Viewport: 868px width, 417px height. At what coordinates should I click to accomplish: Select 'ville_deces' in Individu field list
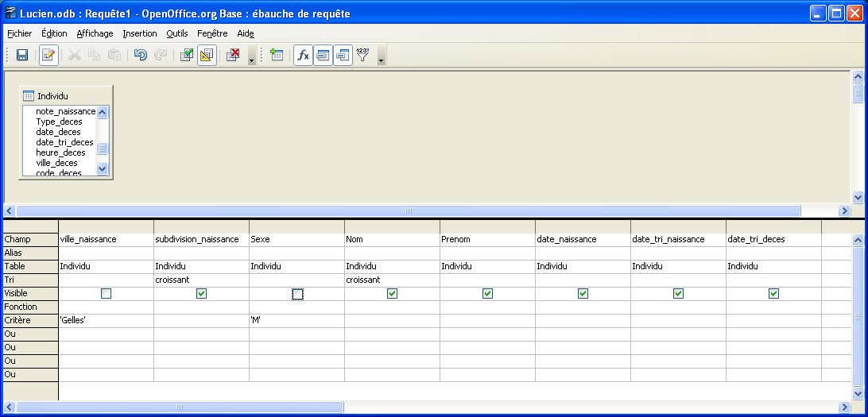tap(56, 163)
